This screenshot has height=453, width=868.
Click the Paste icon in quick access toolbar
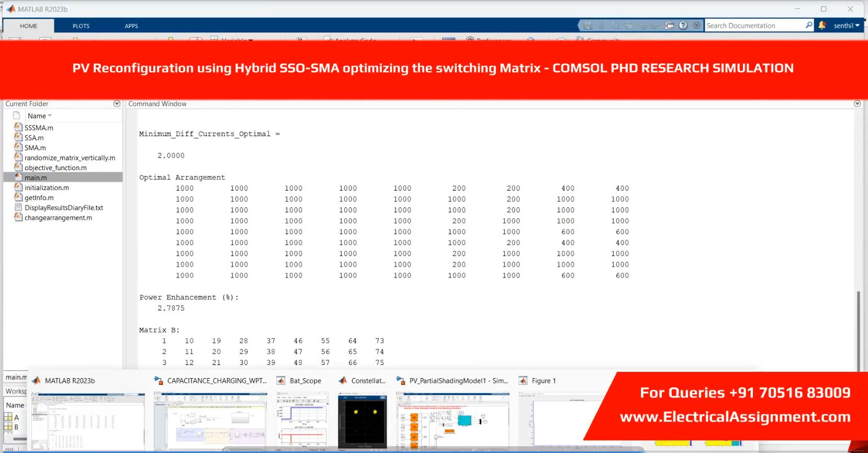click(x=628, y=26)
